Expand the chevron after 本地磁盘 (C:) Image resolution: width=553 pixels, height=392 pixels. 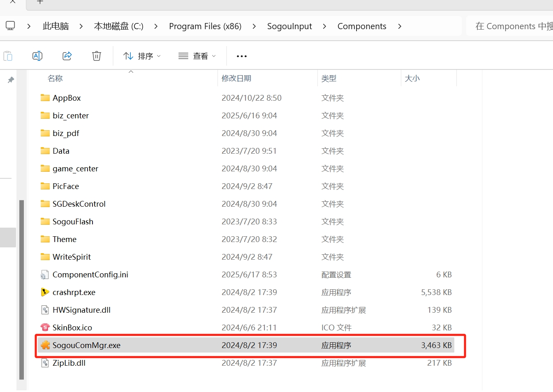pyautogui.click(x=156, y=26)
